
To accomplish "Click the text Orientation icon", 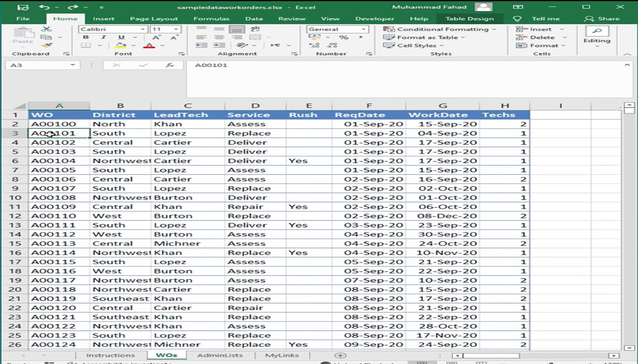I will tap(242, 45).
